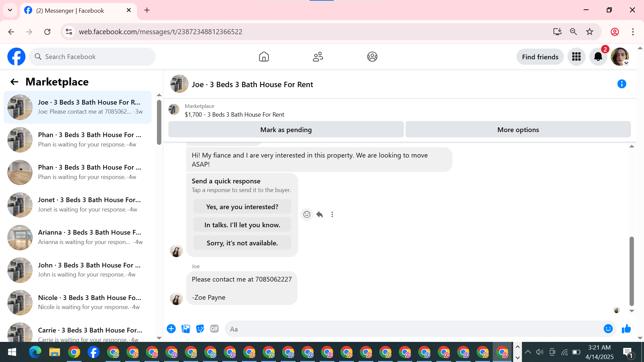
Task: Show hidden system tray icons chevron
Action: (x=528, y=352)
